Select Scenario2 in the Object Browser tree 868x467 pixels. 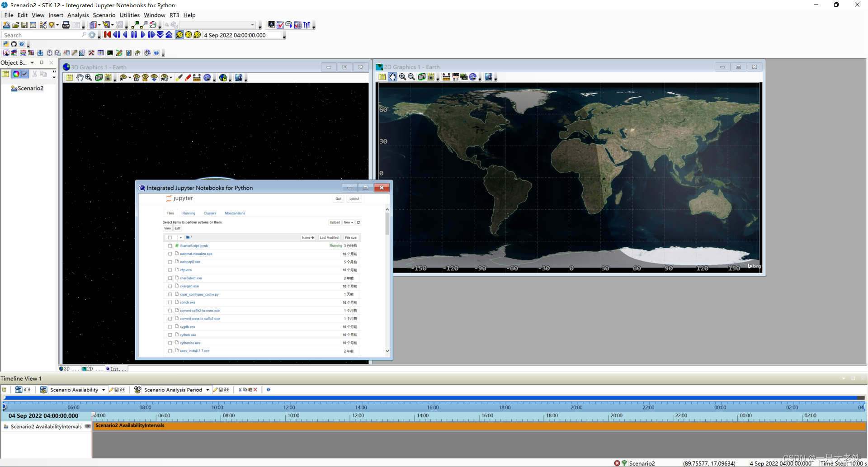point(30,88)
